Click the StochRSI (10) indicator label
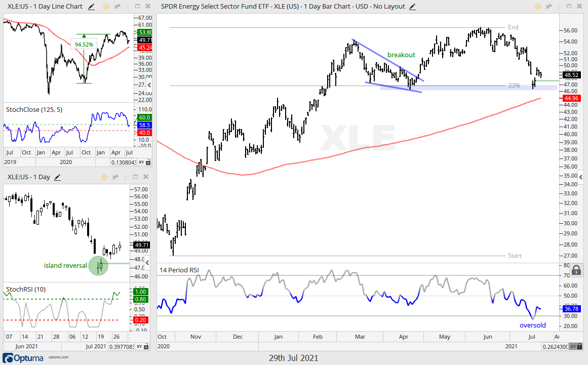 26,289
